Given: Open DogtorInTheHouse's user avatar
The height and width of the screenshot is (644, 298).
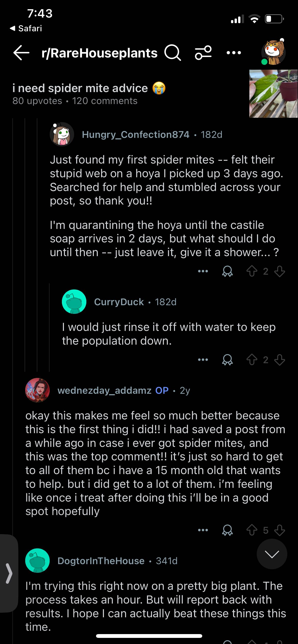Looking at the screenshot, I should 37,561.
